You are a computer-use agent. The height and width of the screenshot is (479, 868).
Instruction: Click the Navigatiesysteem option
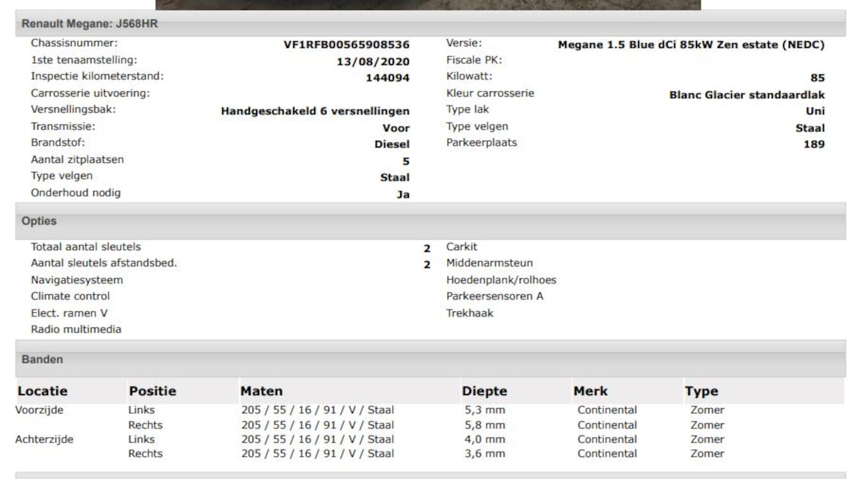[77, 280]
